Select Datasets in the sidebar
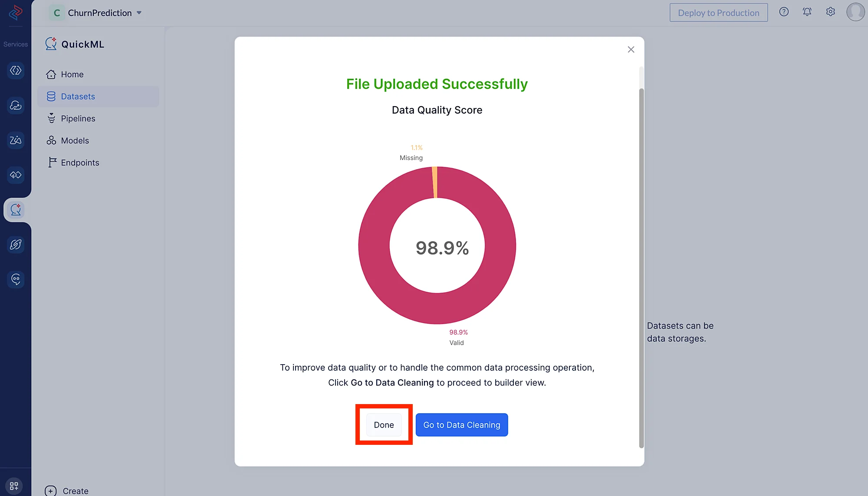Viewport: 868px width, 496px height. (78, 97)
